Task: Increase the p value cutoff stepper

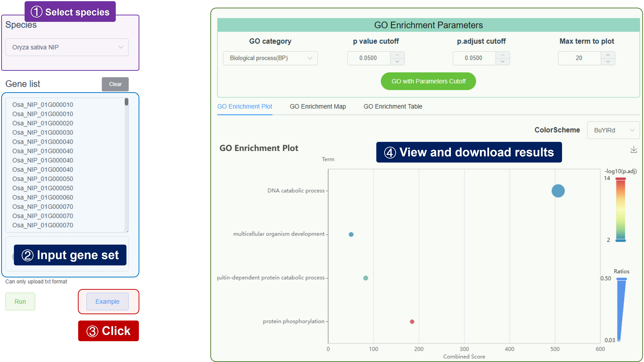Action: (397, 55)
